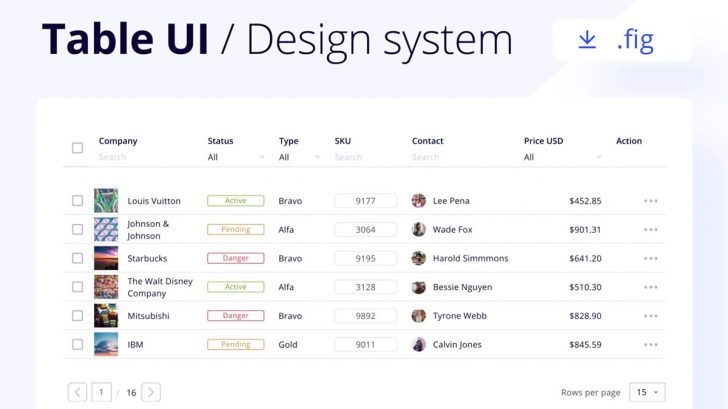Click Pending badge in IBM row
Image resolution: width=728 pixels, height=409 pixels.
coord(236,344)
